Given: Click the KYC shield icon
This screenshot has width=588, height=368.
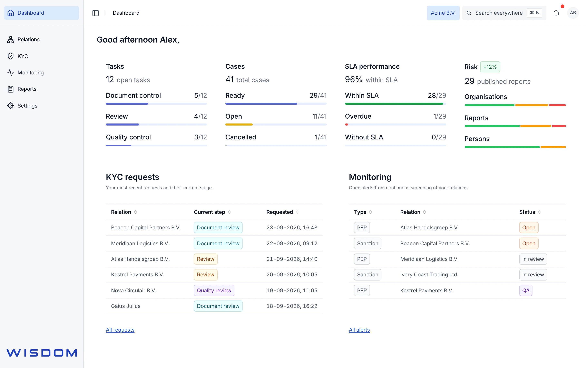Looking at the screenshot, I should pyautogui.click(x=11, y=56).
